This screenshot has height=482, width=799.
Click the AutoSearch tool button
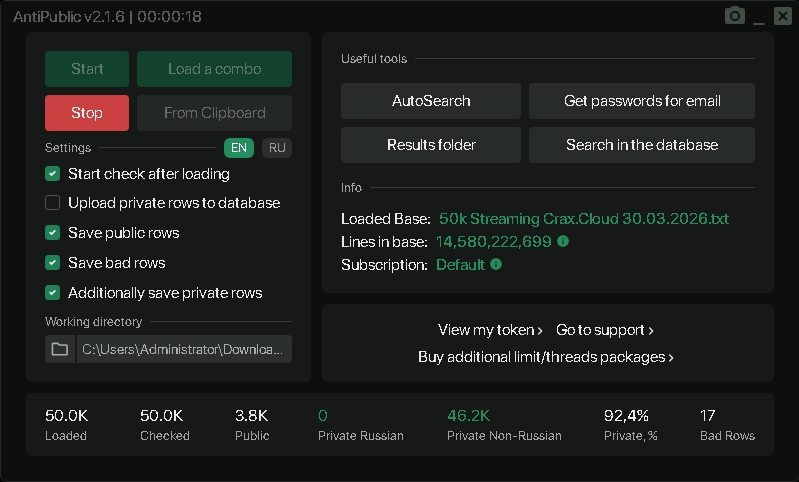(431, 101)
